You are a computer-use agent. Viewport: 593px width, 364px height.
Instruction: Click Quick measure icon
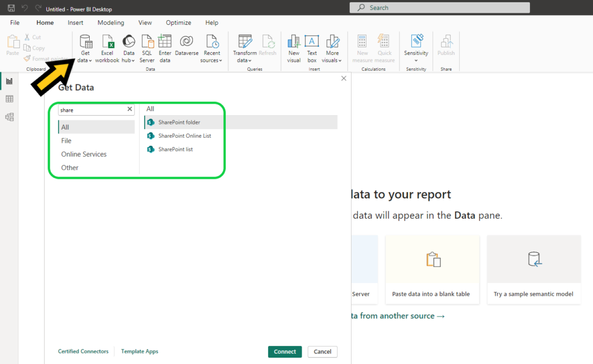[383, 41]
